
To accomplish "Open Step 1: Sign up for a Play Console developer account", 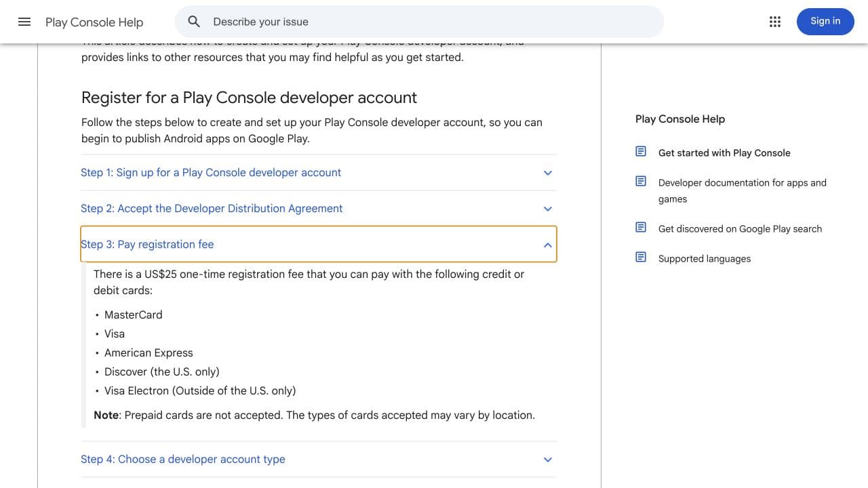I will [x=318, y=173].
